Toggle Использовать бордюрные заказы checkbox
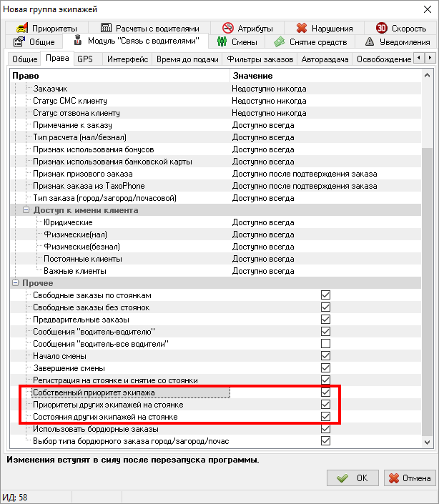Image resolution: width=439 pixels, height=504 pixels. tap(325, 429)
